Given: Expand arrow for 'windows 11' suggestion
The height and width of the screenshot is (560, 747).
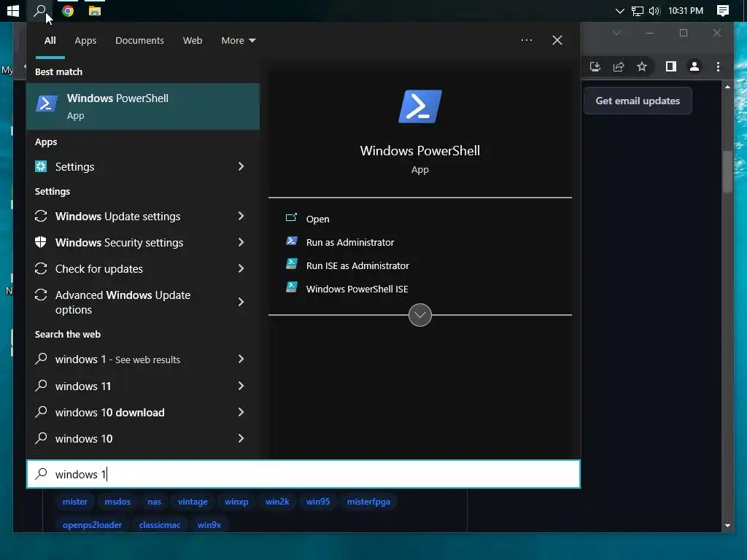Looking at the screenshot, I should 241,385.
